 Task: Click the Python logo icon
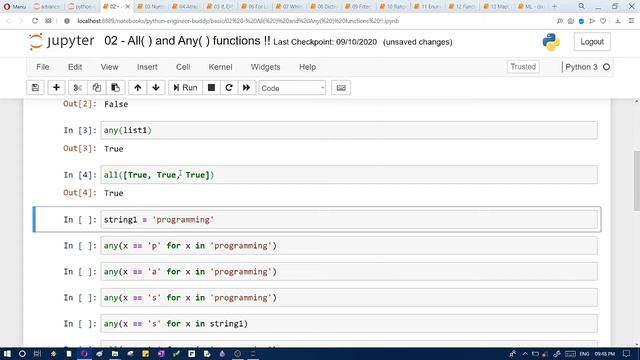[x=551, y=42]
